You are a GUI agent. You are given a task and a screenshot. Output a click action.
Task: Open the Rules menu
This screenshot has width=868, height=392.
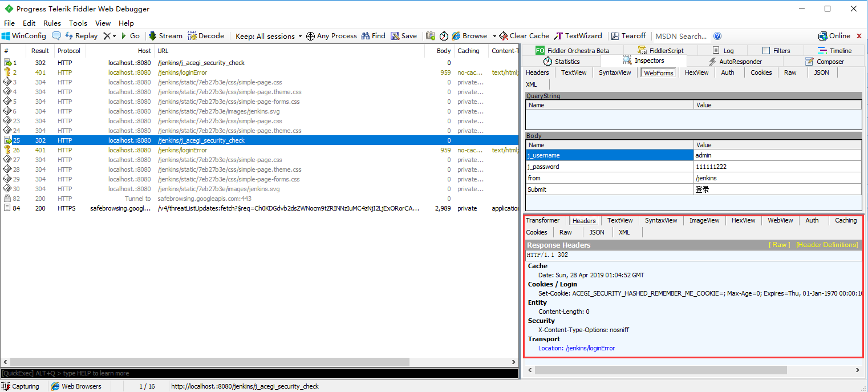(x=52, y=23)
